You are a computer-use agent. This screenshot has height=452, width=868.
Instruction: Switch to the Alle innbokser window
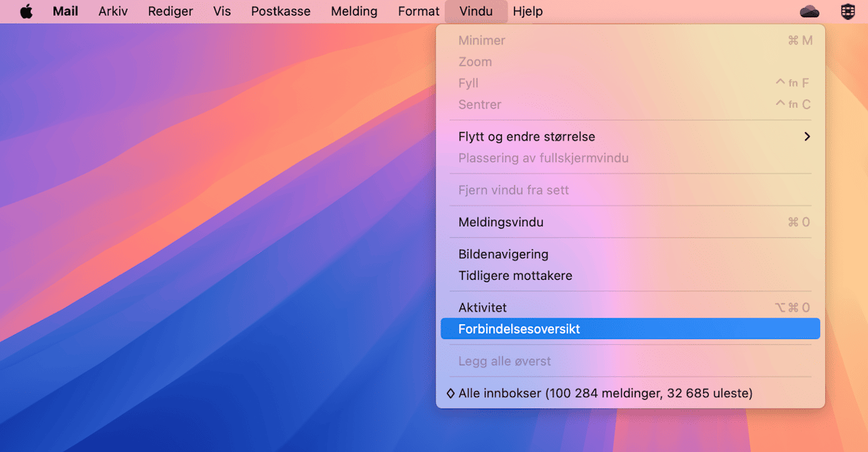pyautogui.click(x=630, y=393)
